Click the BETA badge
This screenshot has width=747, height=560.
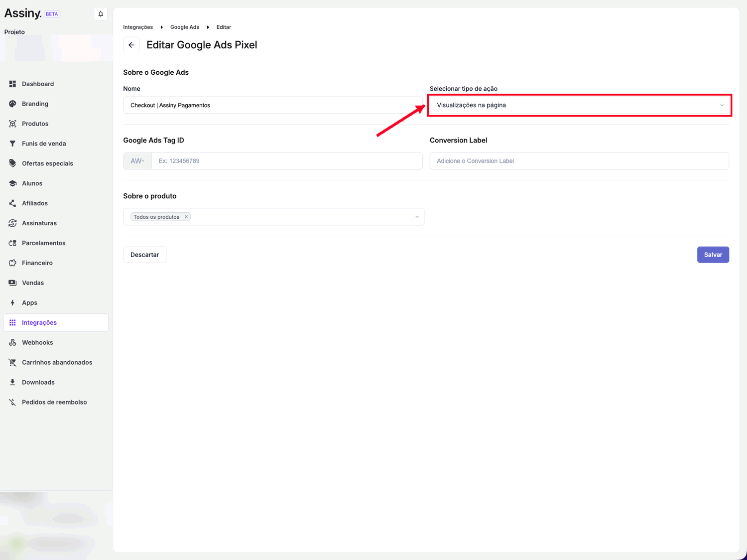[x=52, y=14]
